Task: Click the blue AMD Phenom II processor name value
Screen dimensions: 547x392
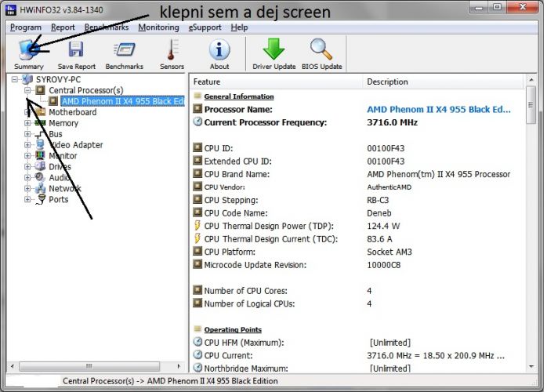Action: tap(439, 109)
